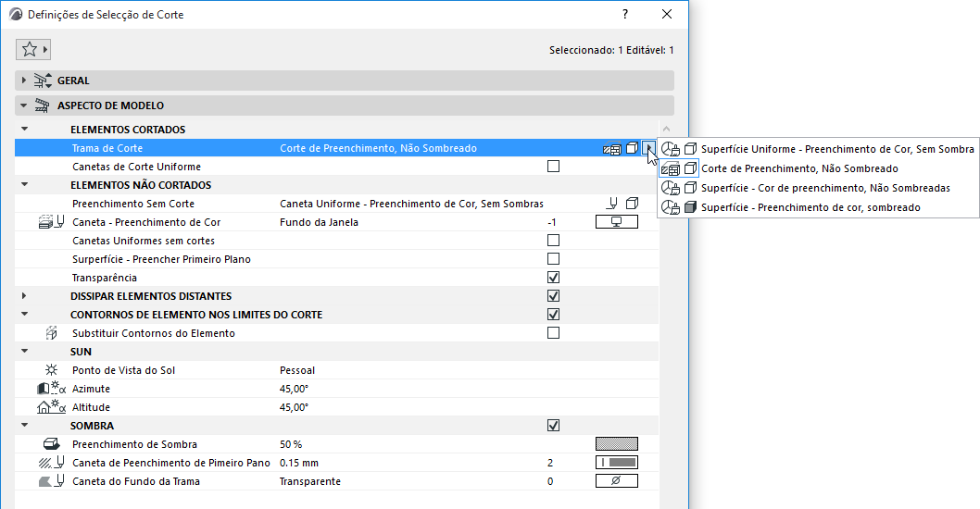Click the Caneta - Preenchimento de Cor row icon
Image resolution: width=980 pixels, height=509 pixels.
(51, 222)
